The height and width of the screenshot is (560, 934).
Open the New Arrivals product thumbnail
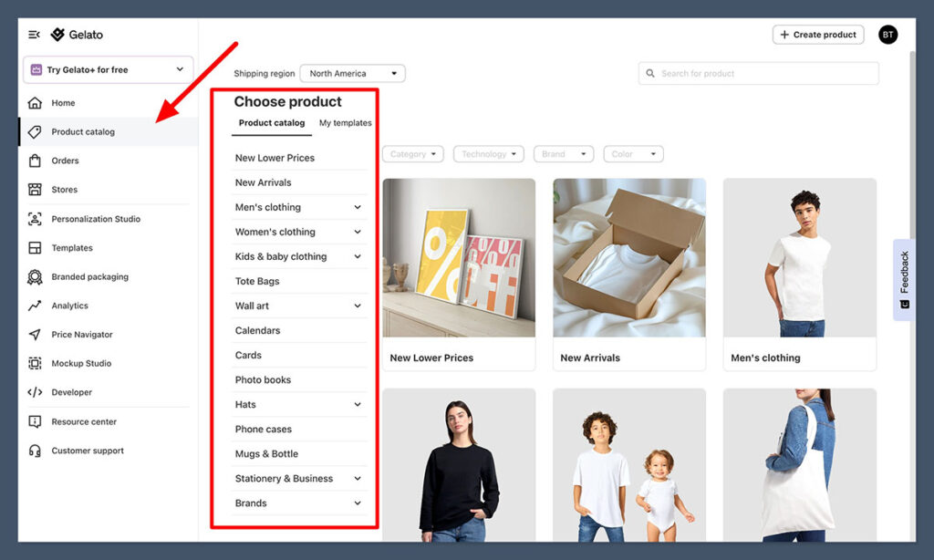629,257
